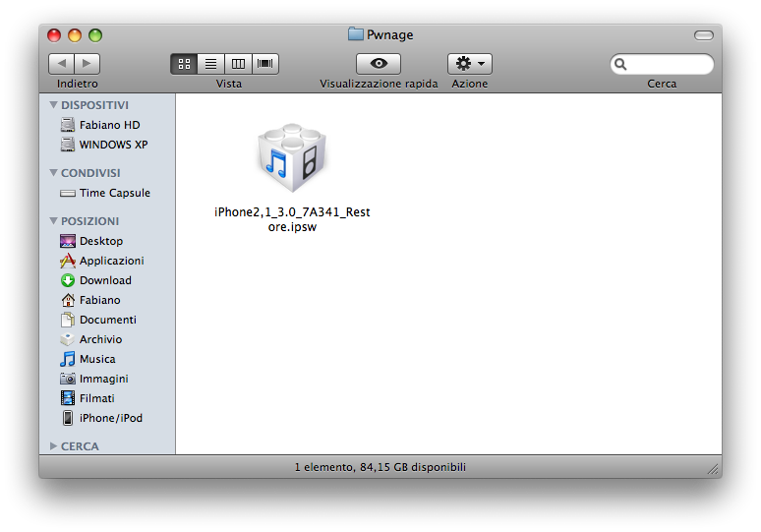Image resolution: width=761 pixels, height=532 pixels.
Task: Click in the Cerca search field
Action: [x=669, y=64]
